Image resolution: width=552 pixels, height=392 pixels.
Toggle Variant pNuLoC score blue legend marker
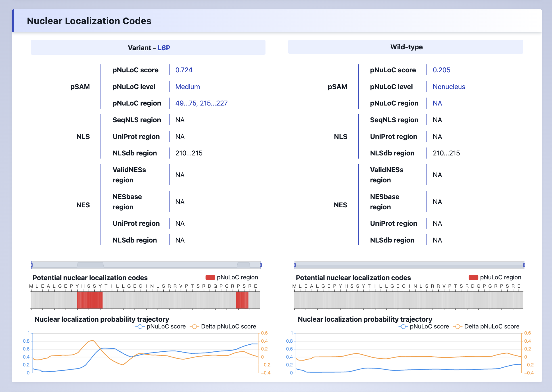tap(140, 326)
